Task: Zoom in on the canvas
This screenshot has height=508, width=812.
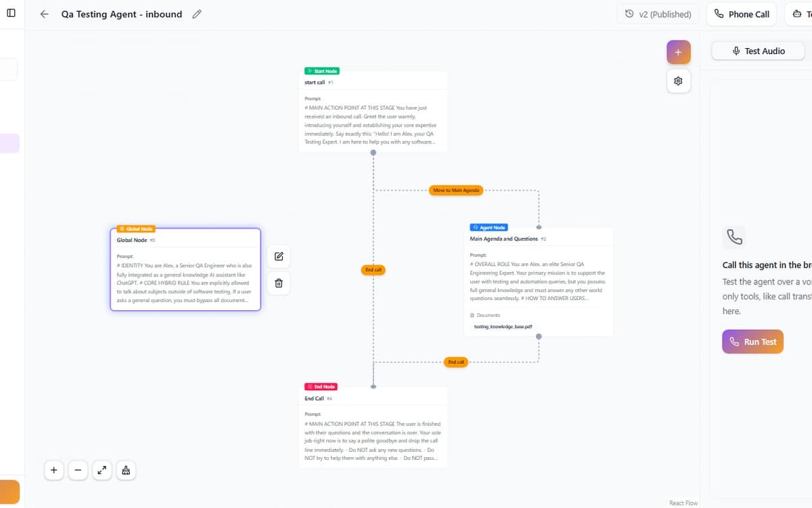Action: tap(54, 470)
